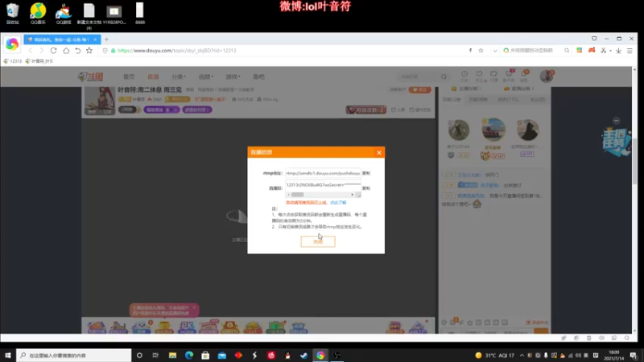
Task: Open the browser hamburger menu
Action: click(630, 51)
